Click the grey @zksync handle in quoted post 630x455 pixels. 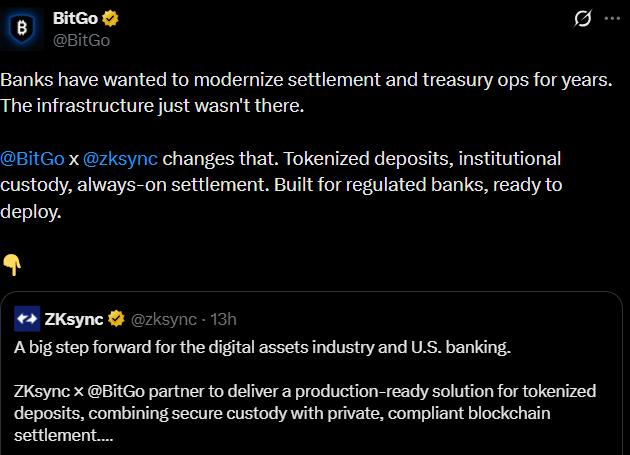point(164,319)
